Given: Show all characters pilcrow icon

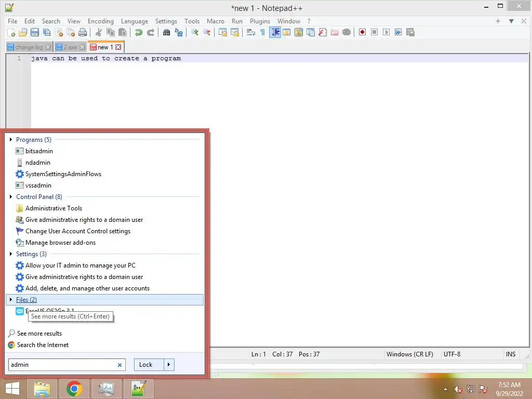Looking at the screenshot, I should point(262,32).
